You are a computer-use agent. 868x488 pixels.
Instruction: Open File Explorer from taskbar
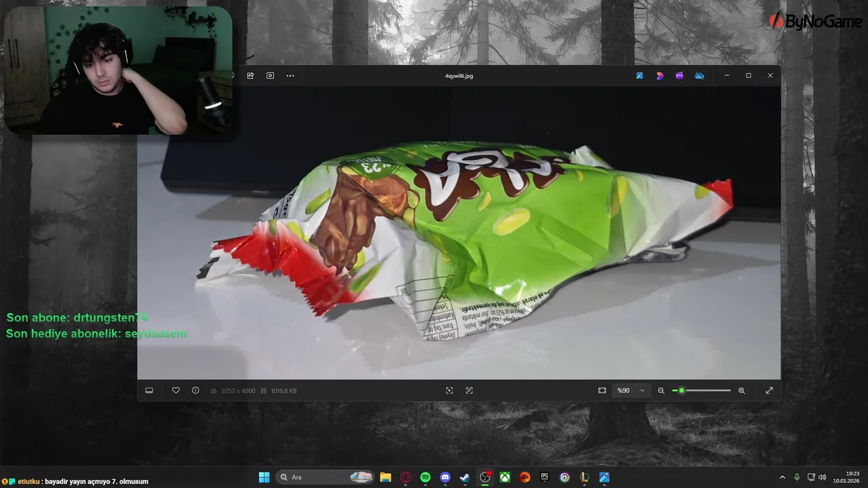pyautogui.click(x=385, y=477)
